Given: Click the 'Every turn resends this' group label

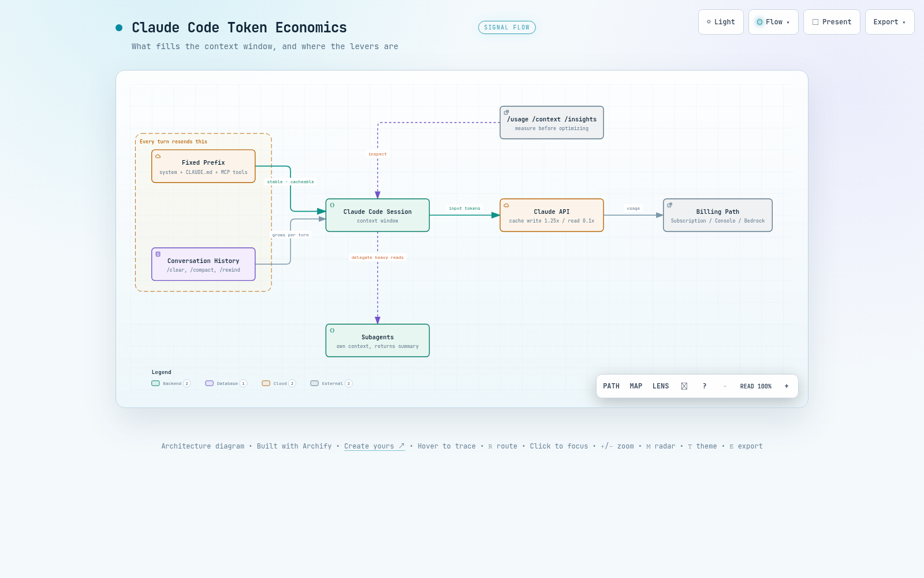Looking at the screenshot, I should [173, 142].
